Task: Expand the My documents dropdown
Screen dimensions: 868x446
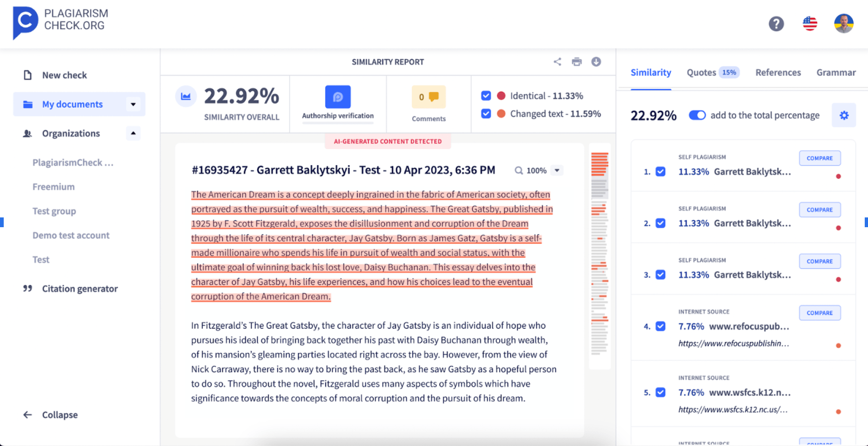Action: tap(134, 104)
